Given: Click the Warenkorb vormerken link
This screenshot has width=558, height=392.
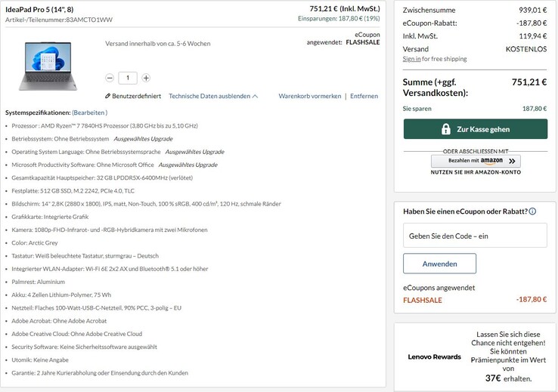Looking at the screenshot, I should [309, 97].
